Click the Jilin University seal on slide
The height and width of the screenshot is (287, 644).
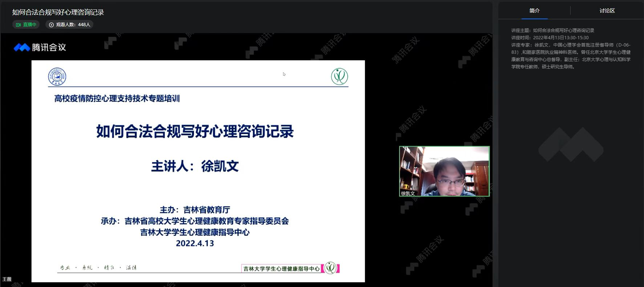(57, 77)
